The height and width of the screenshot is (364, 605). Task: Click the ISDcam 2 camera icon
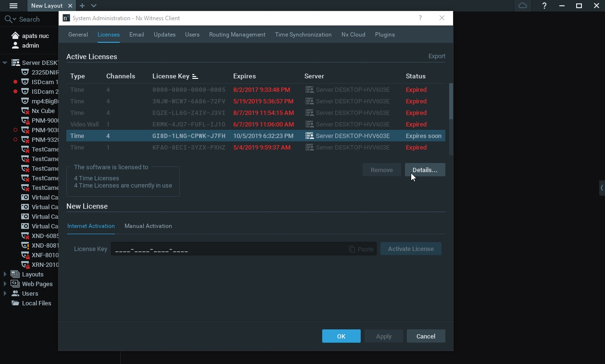point(25,91)
